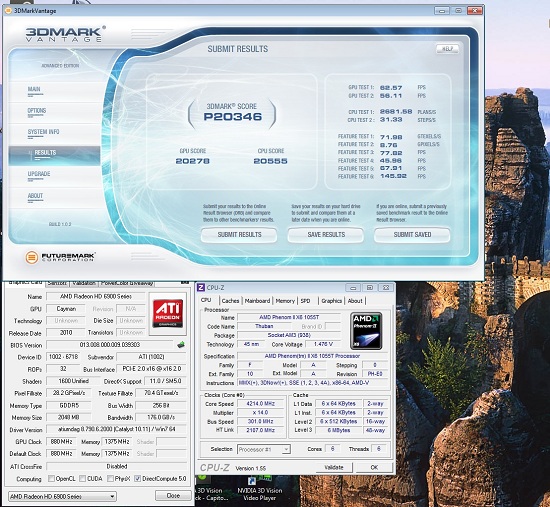Open the Processor #1 selection dropdown
Image resolution: width=550 pixels, height=507 pixels.
264,449
